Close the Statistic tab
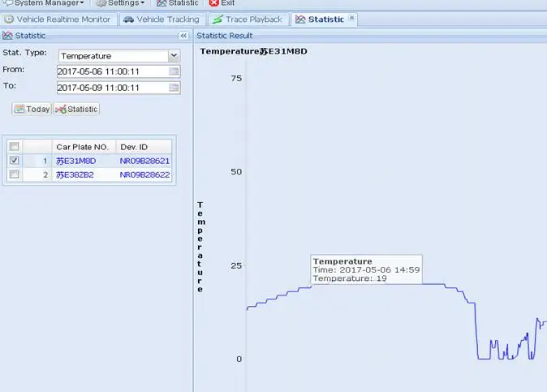Screen dimensions: 547x392 (352, 18)
